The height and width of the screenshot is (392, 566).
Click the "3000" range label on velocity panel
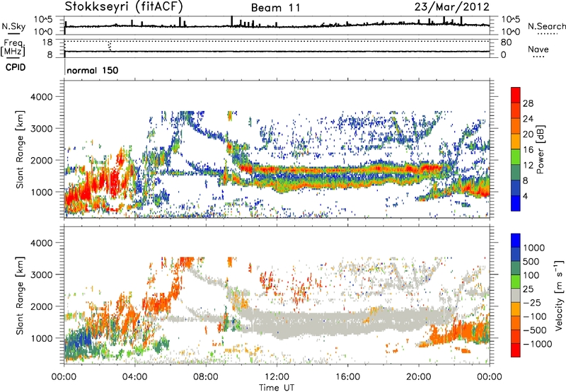point(41,275)
